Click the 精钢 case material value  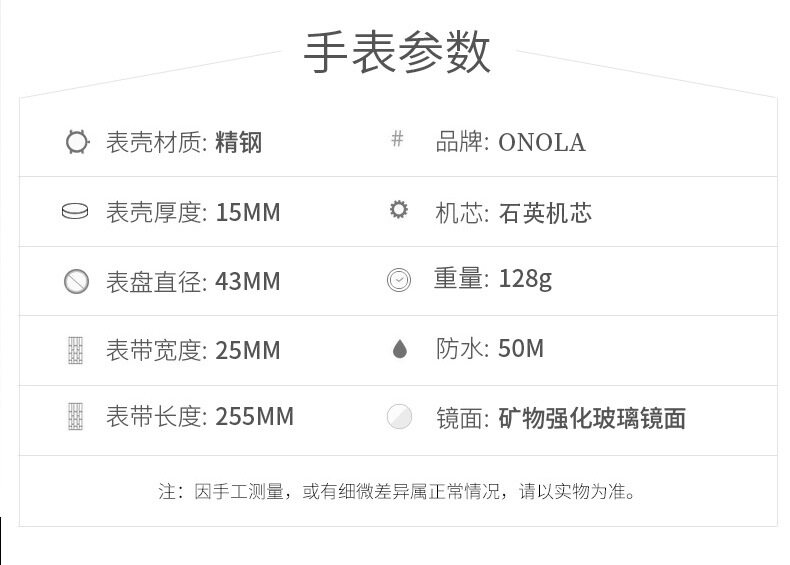tap(238, 142)
